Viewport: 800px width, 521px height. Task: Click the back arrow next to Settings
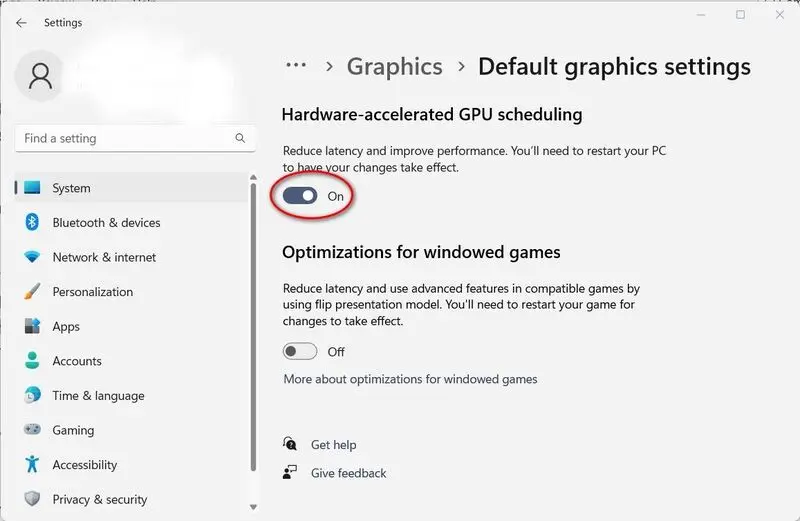pyautogui.click(x=21, y=22)
